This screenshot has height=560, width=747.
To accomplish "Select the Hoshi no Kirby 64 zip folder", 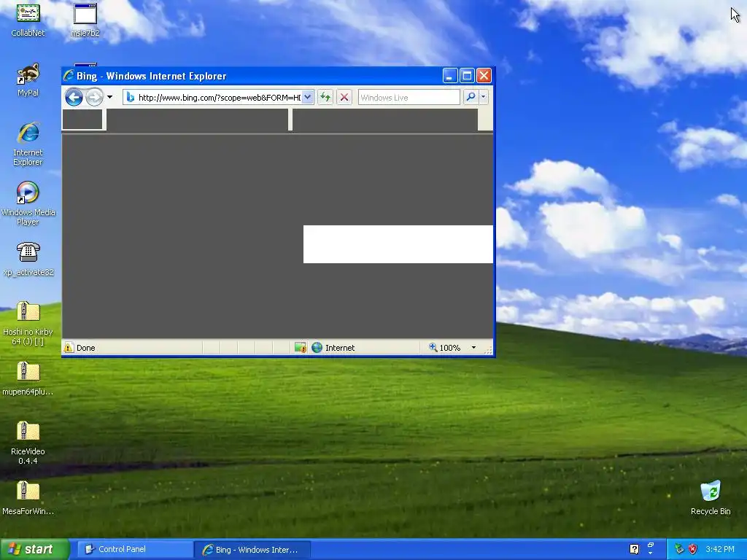I will tap(28, 324).
